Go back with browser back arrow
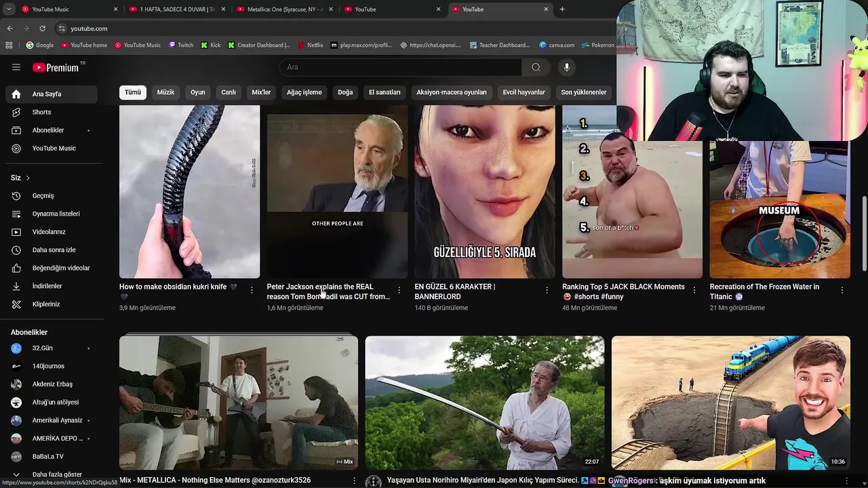Viewport: 868px width, 488px height. coord(9,28)
